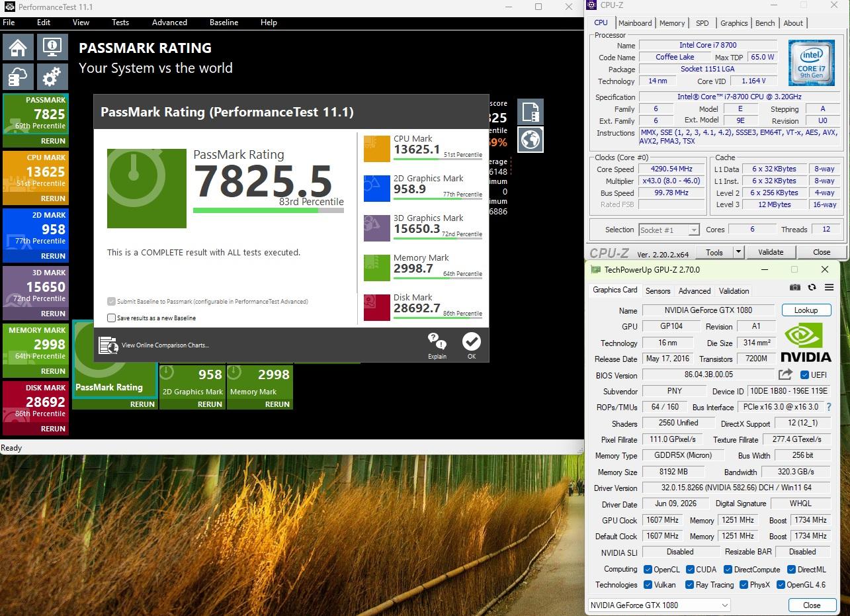Toggle the OpenCL checkbox
The height and width of the screenshot is (616, 850).
pos(648,569)
